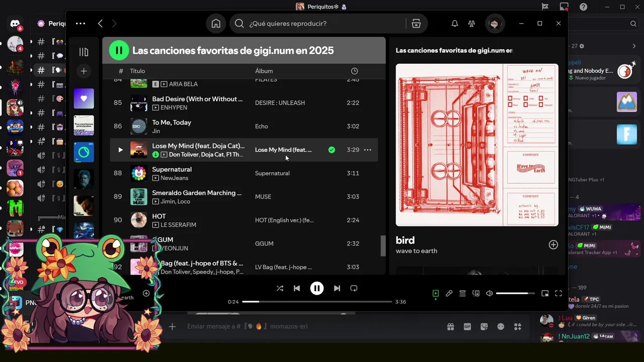Open Discord GIF picker
The width and height of the screenshot is (644, 362).
point(467,327)
